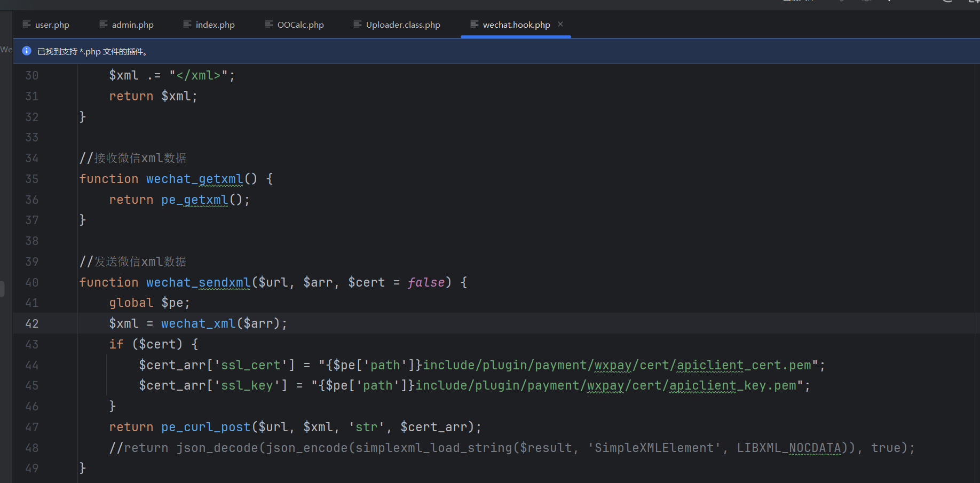This screenshot has height=483, width=980.
Task: Click line number 36 in the gutter
Action: (x=32, y=200)
